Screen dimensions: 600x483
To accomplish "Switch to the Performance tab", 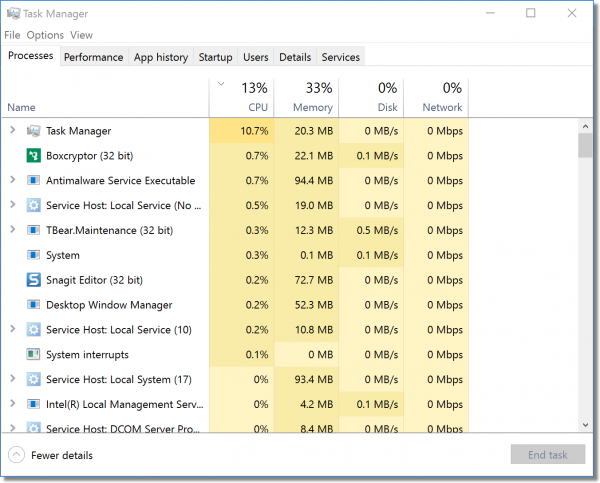I will [x=94, y=57].
